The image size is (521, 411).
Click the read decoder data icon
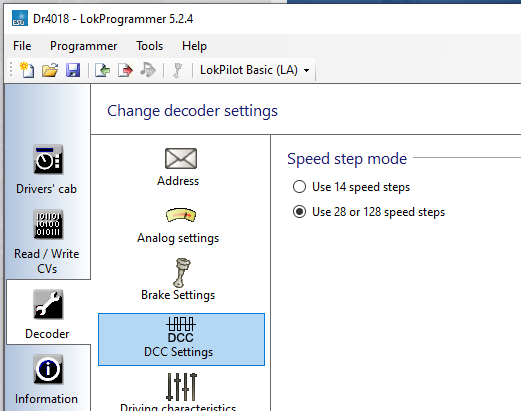click(103, 70)
